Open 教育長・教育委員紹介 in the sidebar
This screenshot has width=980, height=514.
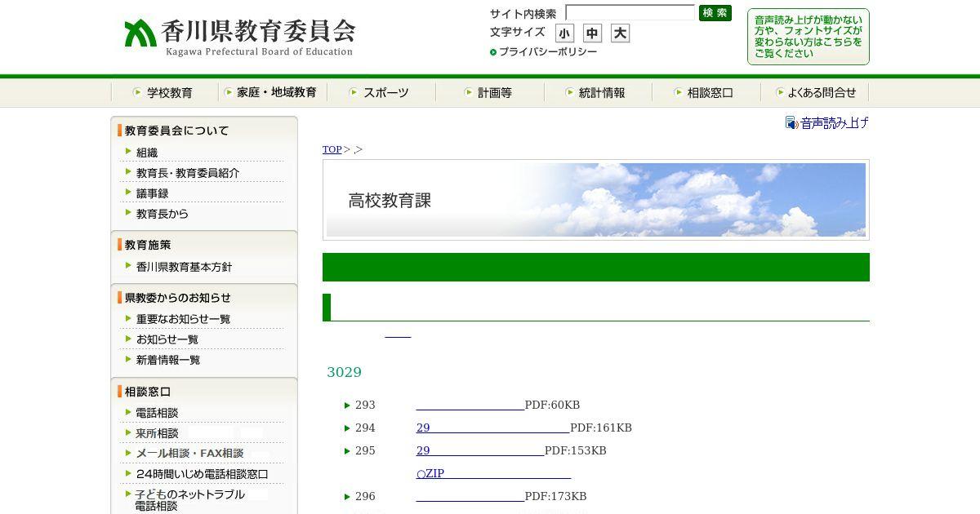point(188,173)
